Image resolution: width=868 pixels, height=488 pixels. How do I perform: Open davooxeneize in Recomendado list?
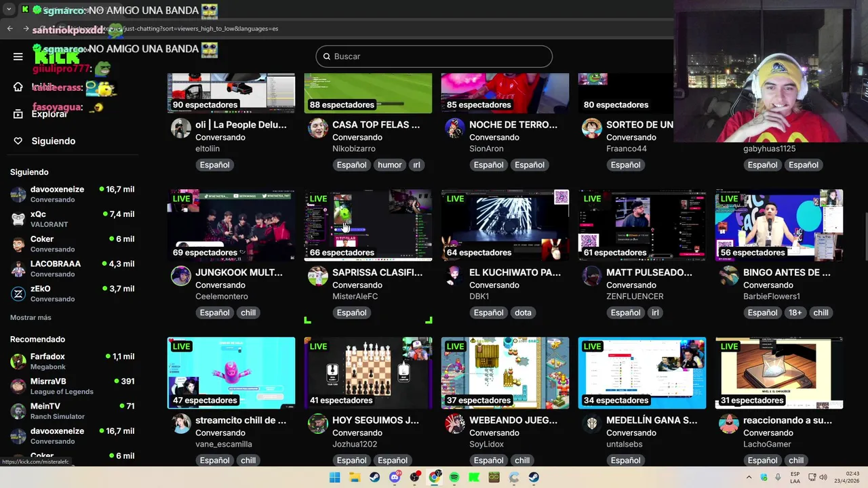(x=72, y=436)
